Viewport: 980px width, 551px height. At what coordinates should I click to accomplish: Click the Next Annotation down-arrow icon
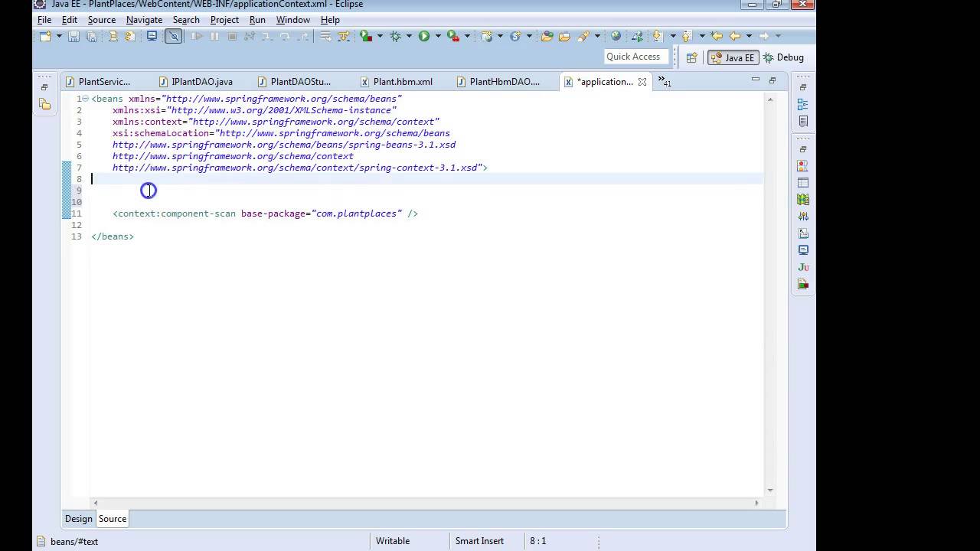tap(657, 36)
